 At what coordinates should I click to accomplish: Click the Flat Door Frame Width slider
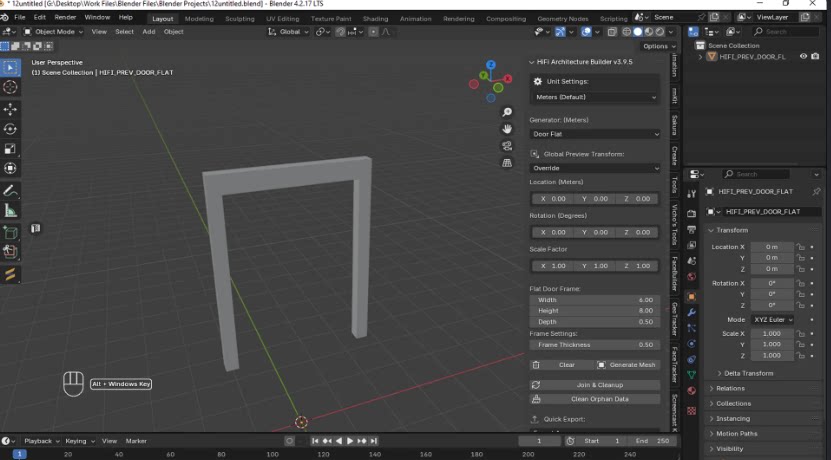[x=595, y=300]
